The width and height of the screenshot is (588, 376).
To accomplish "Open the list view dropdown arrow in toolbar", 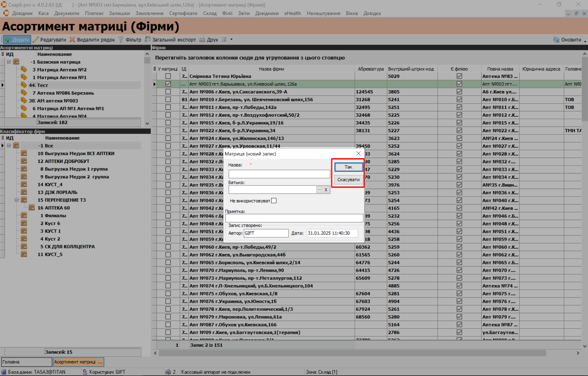I will pos(231,40).
